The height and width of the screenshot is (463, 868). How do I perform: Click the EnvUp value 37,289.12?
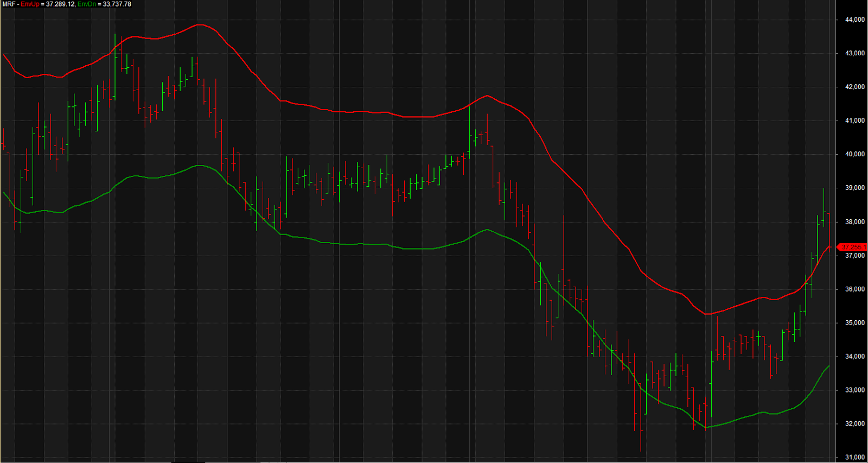(60, 4)
